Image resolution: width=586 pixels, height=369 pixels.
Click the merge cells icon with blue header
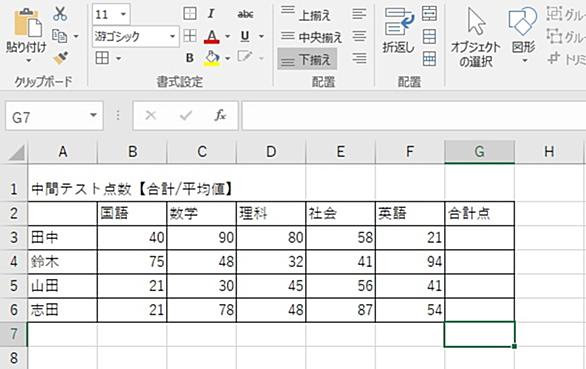click(x=429, y=59)
